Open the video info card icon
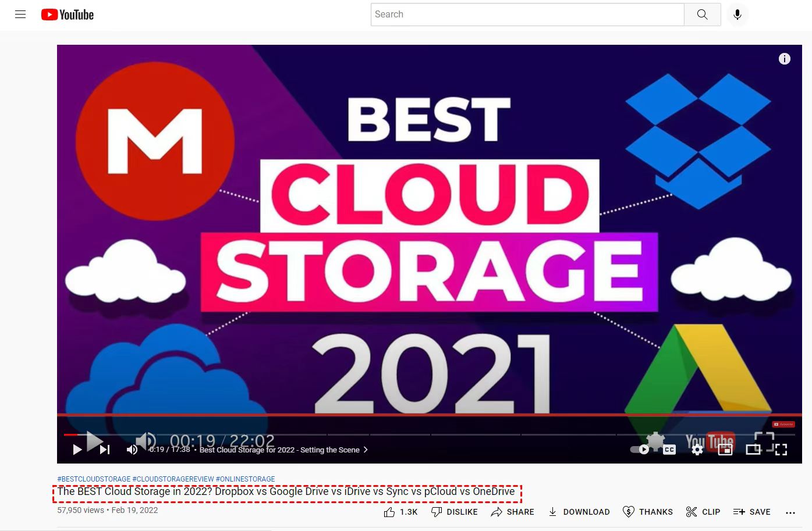Screen dimensions: 812x531 [x=785, y=59]
